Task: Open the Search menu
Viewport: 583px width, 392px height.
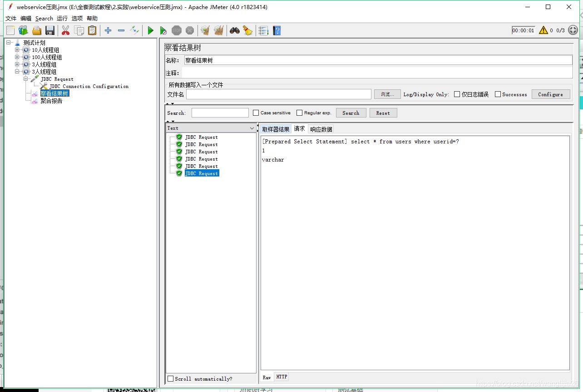Action: 44,19
